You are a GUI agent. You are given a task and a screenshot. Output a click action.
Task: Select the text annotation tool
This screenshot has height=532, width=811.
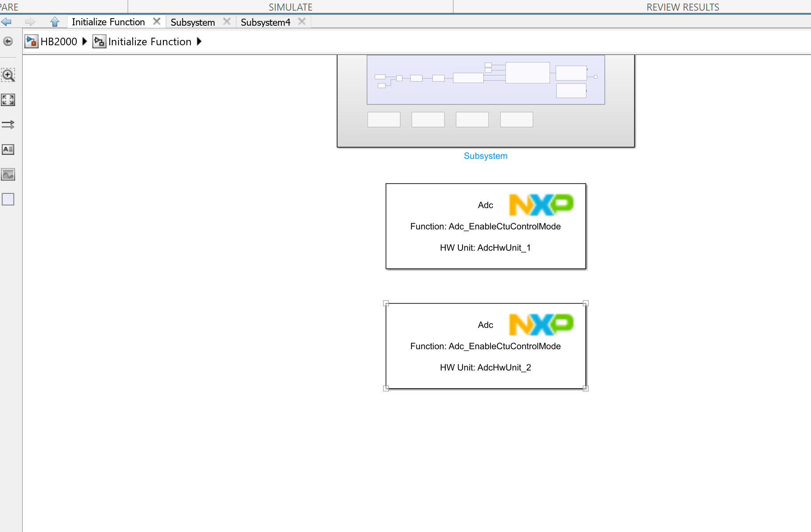tap(8, 150)
